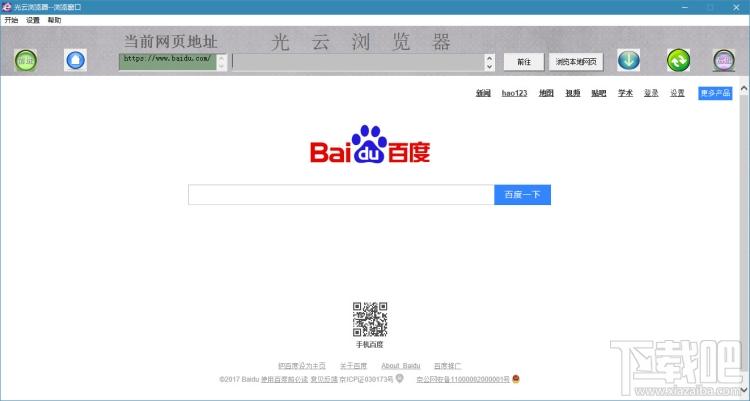Open the 帮助 menu

(x=55, y=20)
